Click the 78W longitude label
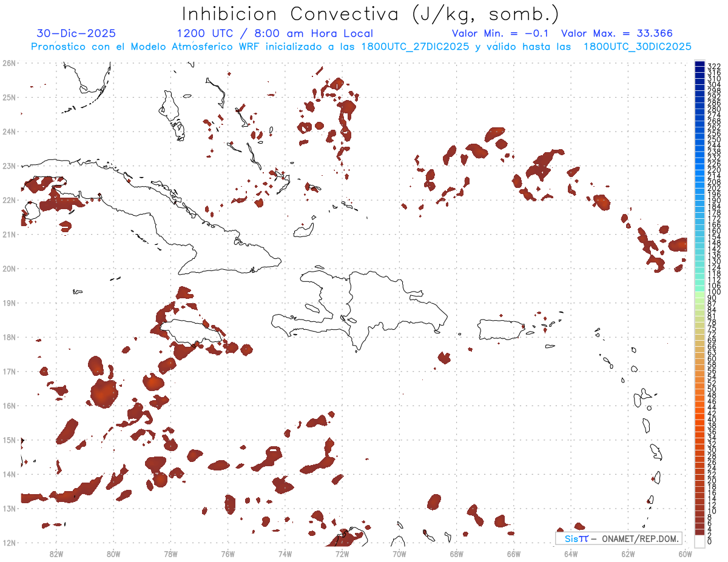 click(x=170, y=554)
